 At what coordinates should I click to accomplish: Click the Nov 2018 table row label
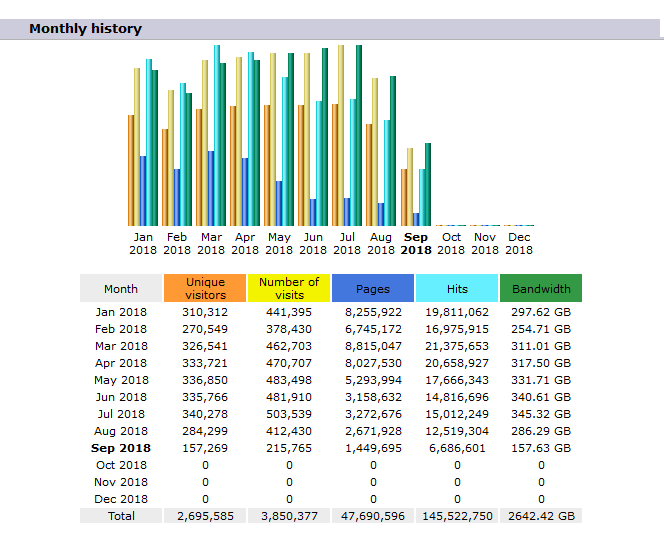point(121,482)
